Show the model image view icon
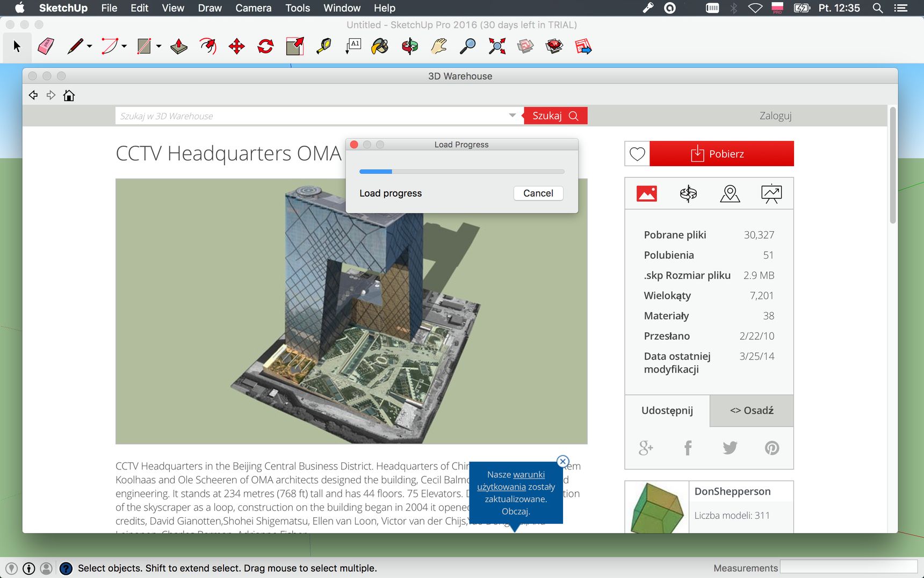This screenshot has width=924, height=578. point(647,194)
